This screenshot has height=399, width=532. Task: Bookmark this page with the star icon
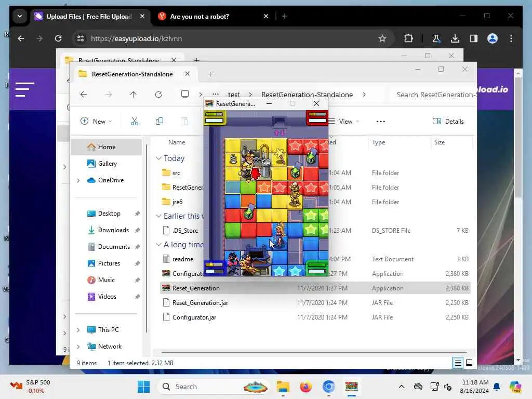click(382, 38)
